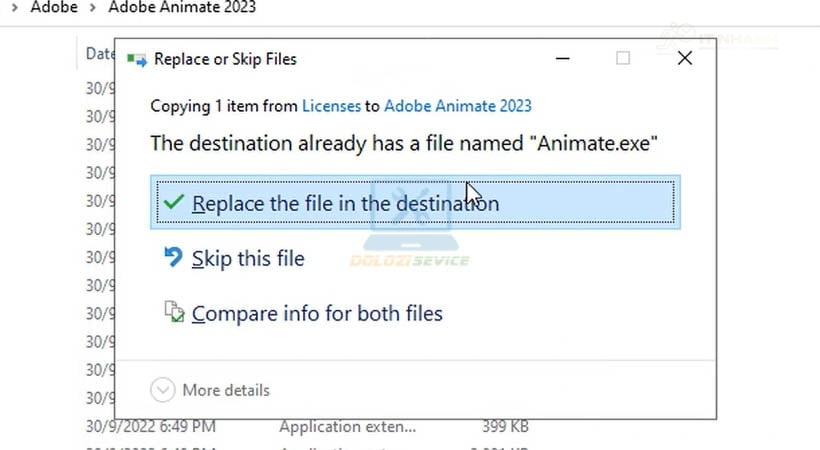Expand breadcrumb chevron before Adobe Animate 2023
Screen dimensions: 820x450
pos(93,8)
